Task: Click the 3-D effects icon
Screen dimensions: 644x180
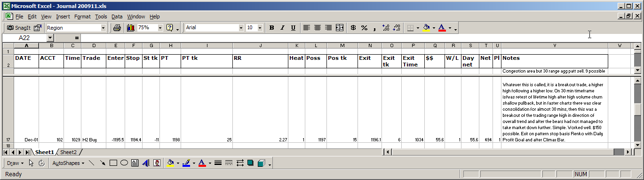Action: 262,163
